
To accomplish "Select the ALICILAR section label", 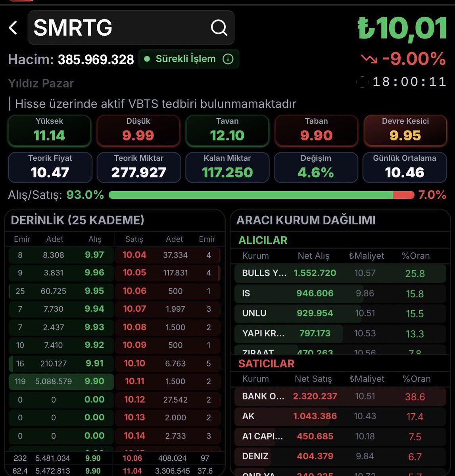I will click(263, 240).
